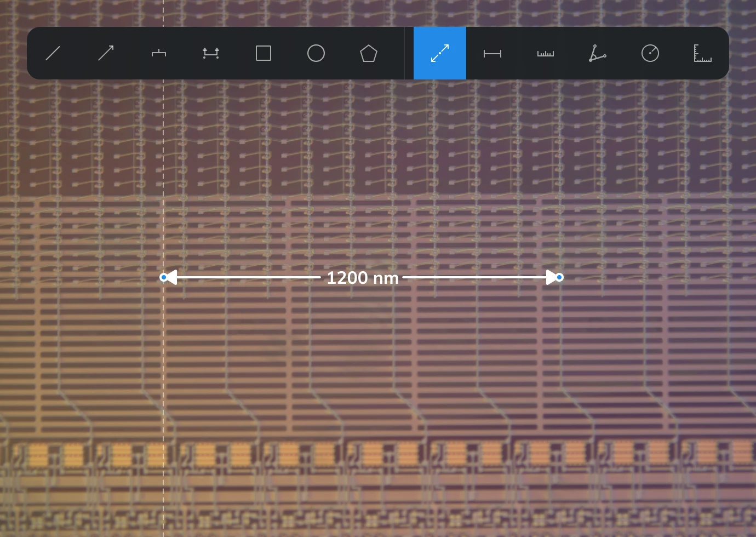Click the active dashed double-arrow measure tool

[x=440, y=53]
